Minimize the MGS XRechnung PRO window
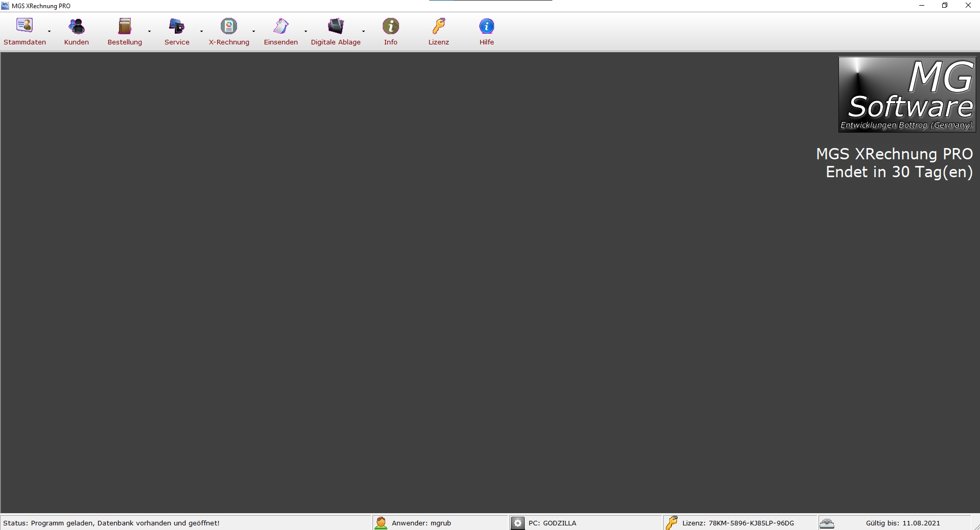Screen dimensions: 980x530 (922, 6)
